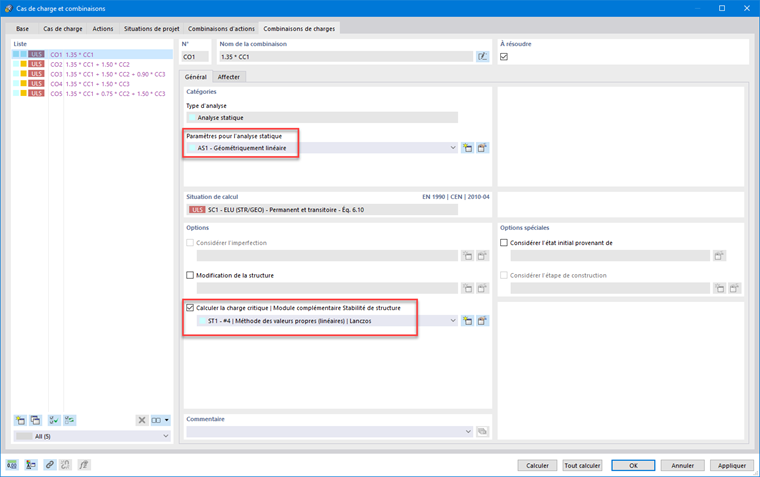This screenshot has width=760, height=477.
Task: Confirm with the OK button
Action: tap(633, 465)
